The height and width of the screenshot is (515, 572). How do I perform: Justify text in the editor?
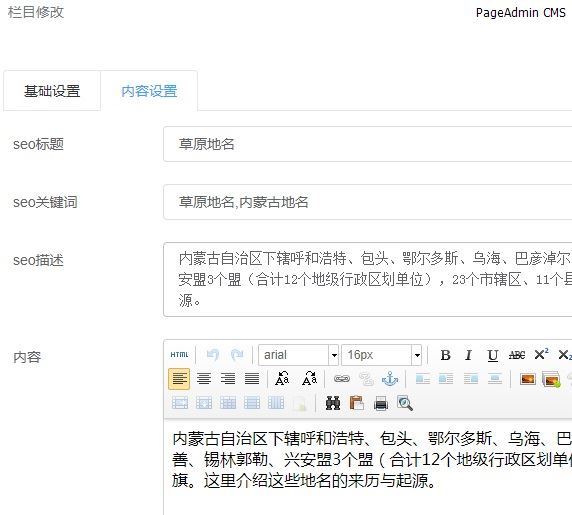click(x=252, y=379)
